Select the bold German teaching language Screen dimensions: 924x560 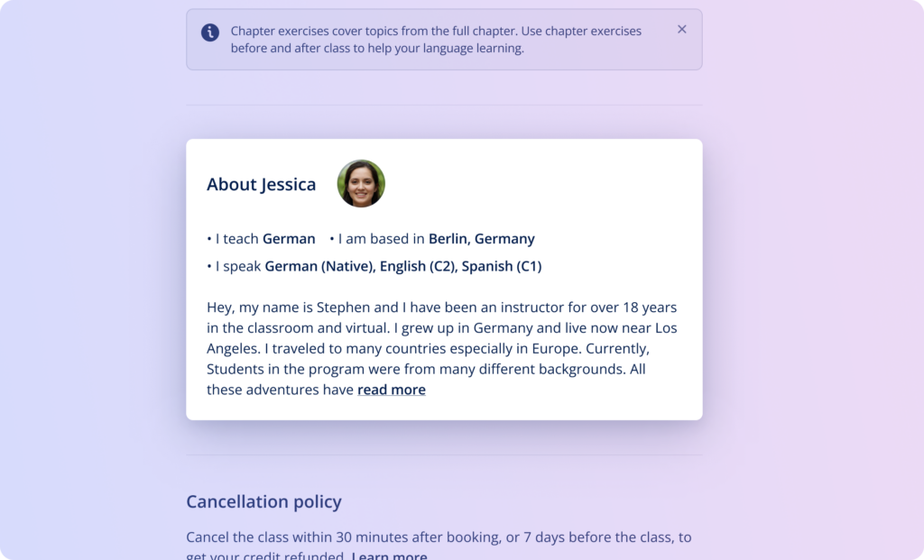coord(289,239)
